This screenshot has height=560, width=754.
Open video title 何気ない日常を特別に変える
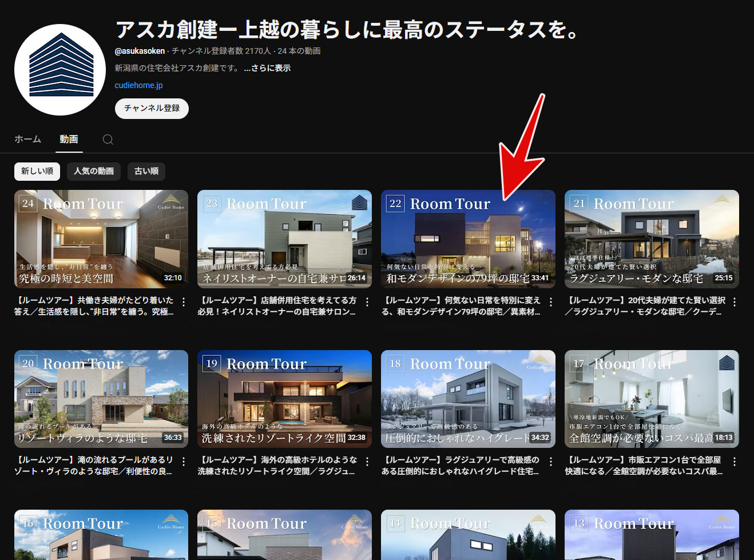[x=461, y=306]
